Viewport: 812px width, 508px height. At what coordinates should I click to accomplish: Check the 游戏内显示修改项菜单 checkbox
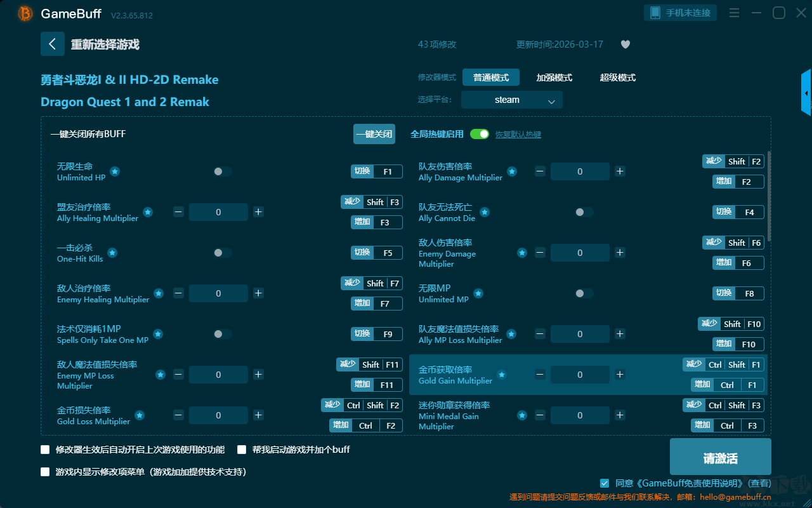pos(45,472)
